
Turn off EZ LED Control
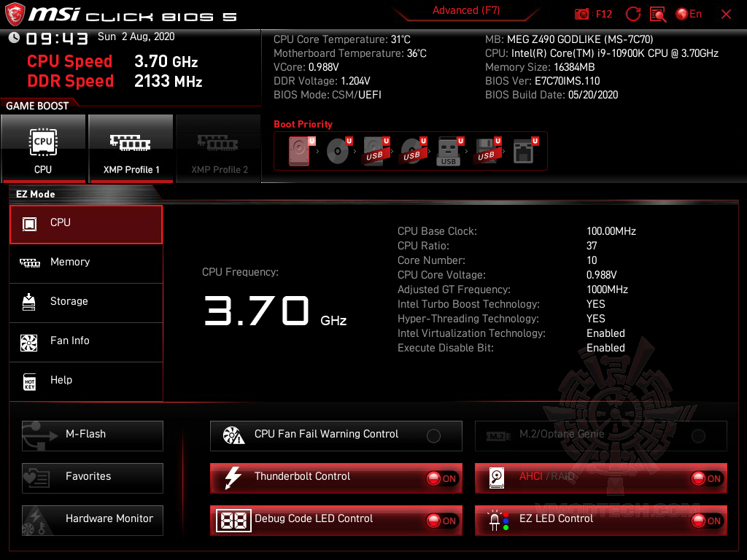click(705, 521)
